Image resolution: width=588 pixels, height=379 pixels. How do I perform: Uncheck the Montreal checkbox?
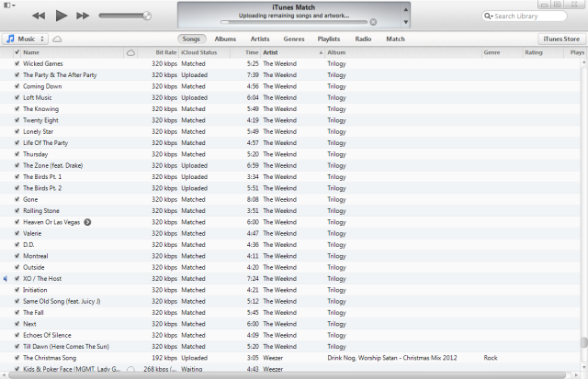point(17,256)
